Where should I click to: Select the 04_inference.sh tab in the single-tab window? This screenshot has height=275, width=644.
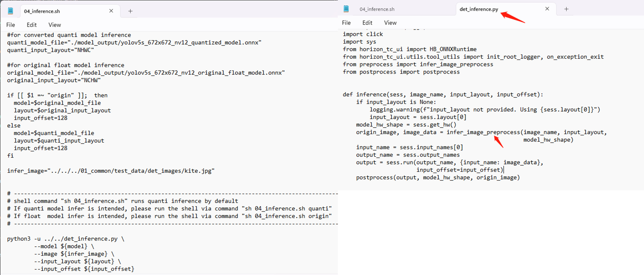(x=42, y=11)
